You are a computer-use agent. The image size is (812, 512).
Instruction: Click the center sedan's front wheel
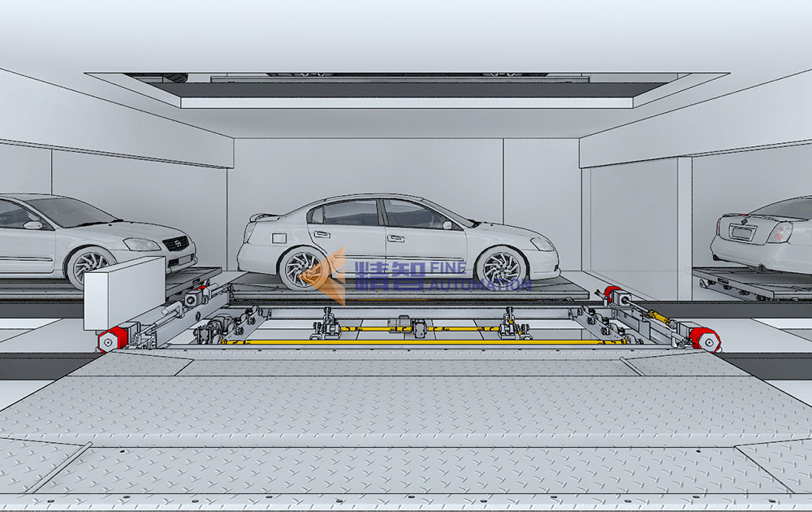[500, 267]
